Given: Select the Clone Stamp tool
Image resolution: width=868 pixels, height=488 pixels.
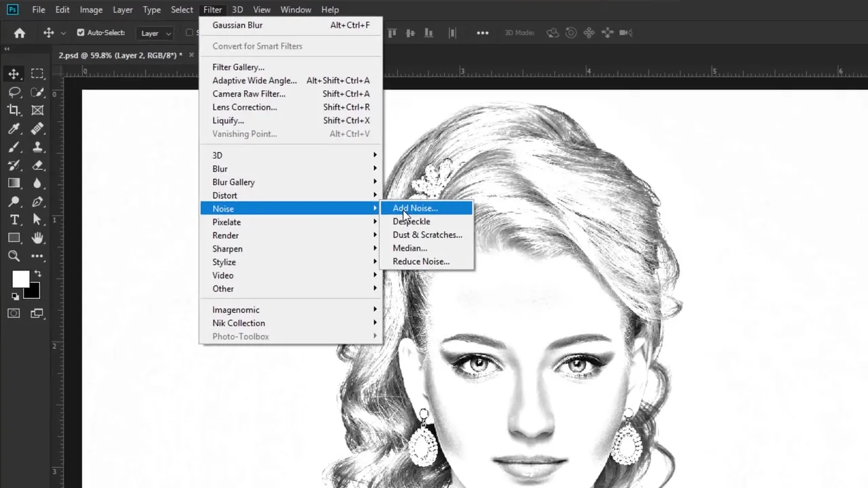Looking at the screenshot, I should [37, 147].
